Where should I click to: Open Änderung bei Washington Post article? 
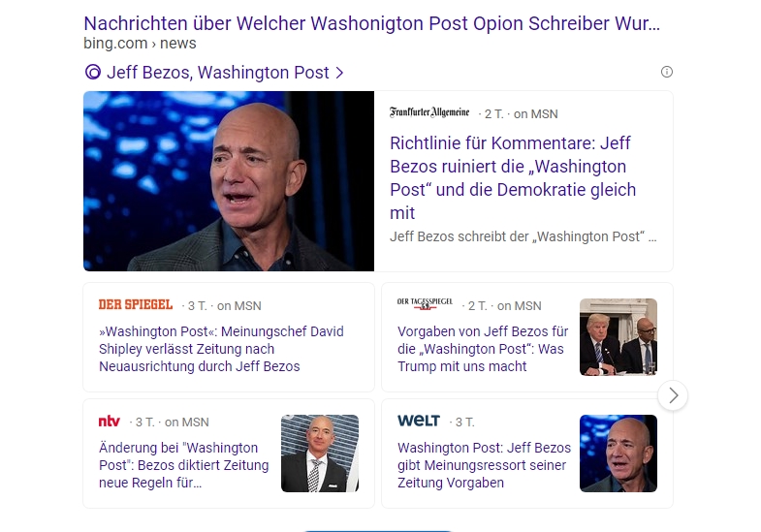point(184,465)
